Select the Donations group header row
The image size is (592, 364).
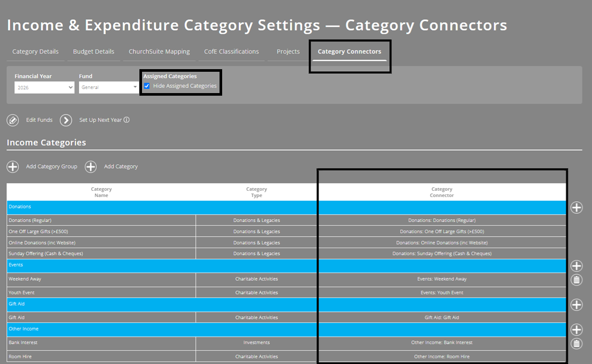click(286, 207)
